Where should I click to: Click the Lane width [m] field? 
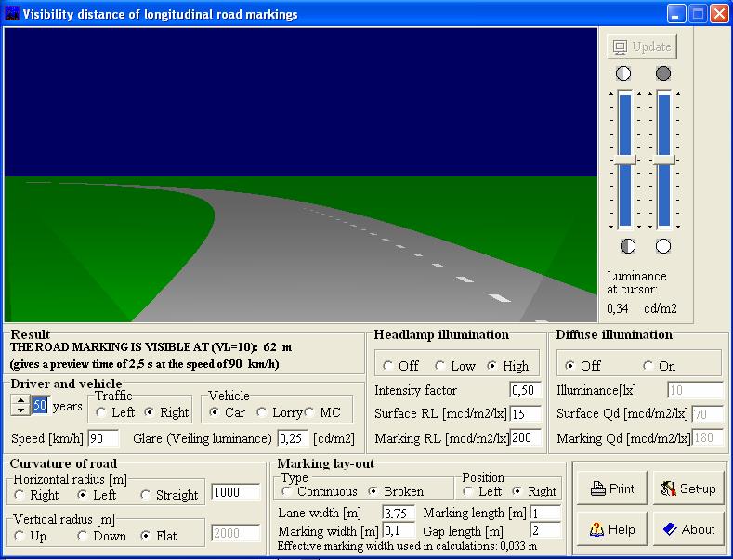point(399,514)
